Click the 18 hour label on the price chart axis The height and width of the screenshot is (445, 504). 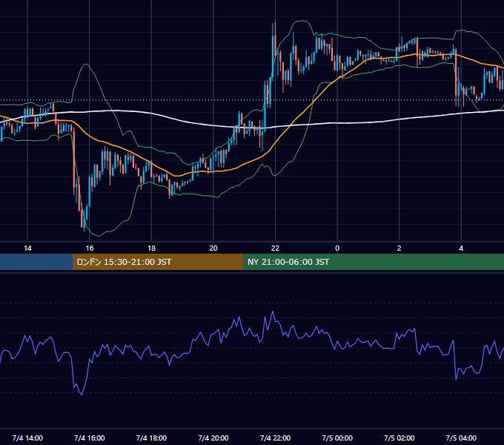[x=151, y=248]
